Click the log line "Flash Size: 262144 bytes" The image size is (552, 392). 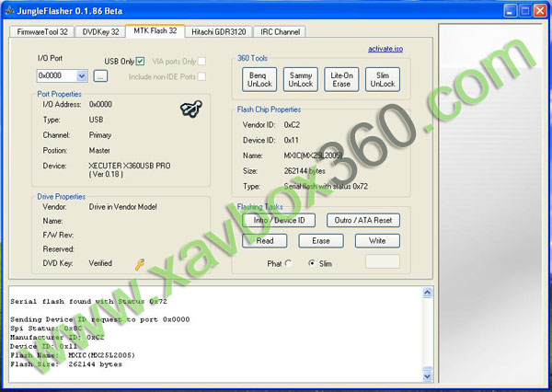pos(66,364)
